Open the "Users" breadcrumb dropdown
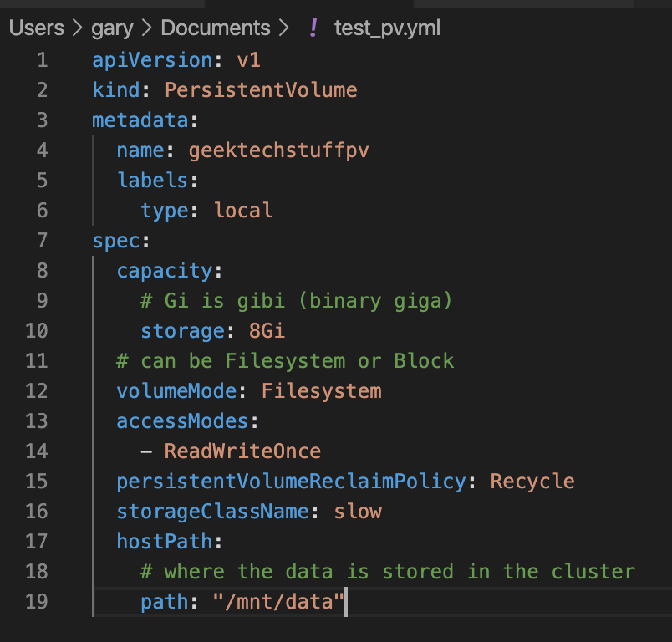Image resolution: width=672 pixels, height=642 pixels. [35, 28]
